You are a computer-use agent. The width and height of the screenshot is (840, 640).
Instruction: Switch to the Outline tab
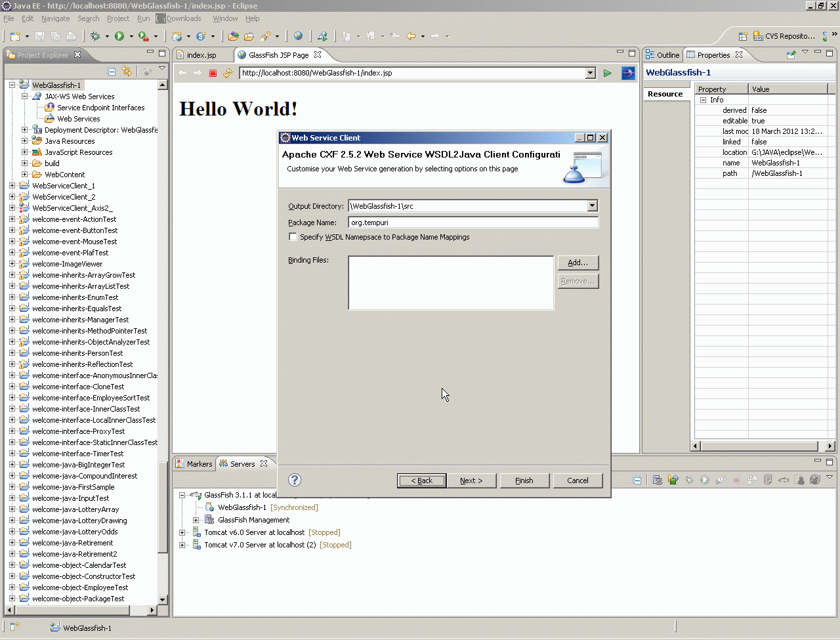[663, 55]
